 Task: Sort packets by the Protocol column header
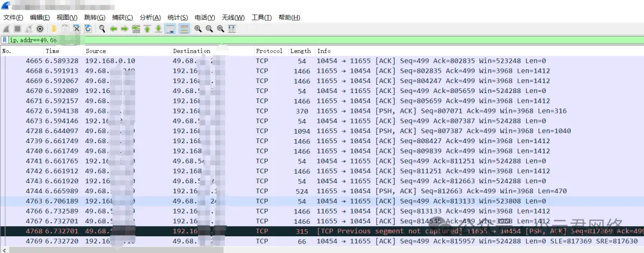tap(269, 51)
